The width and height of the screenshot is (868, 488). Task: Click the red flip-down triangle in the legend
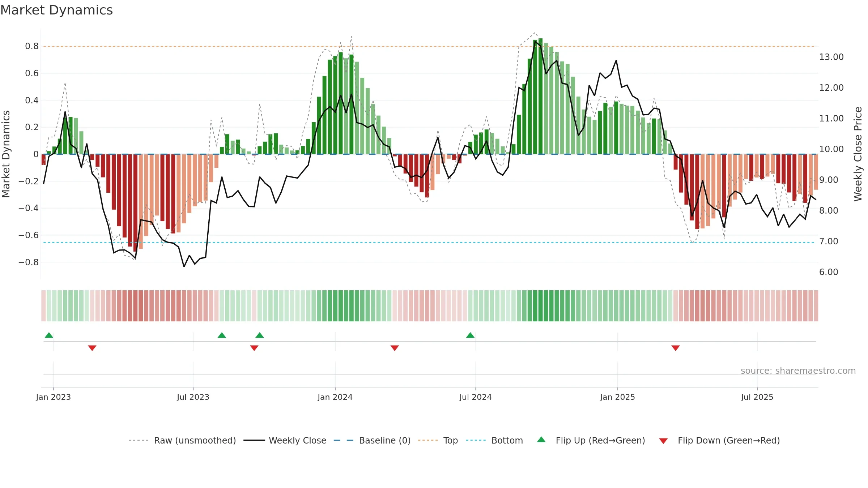coord(663,441)
